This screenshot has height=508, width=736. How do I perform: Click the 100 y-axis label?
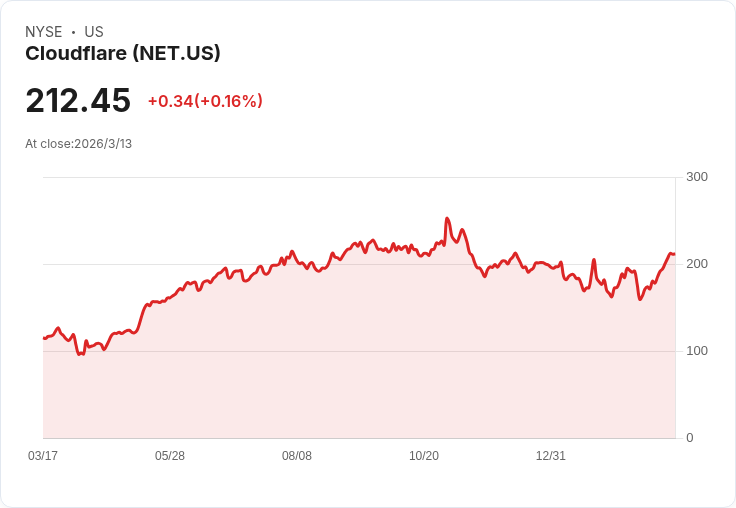click(697, 351)
